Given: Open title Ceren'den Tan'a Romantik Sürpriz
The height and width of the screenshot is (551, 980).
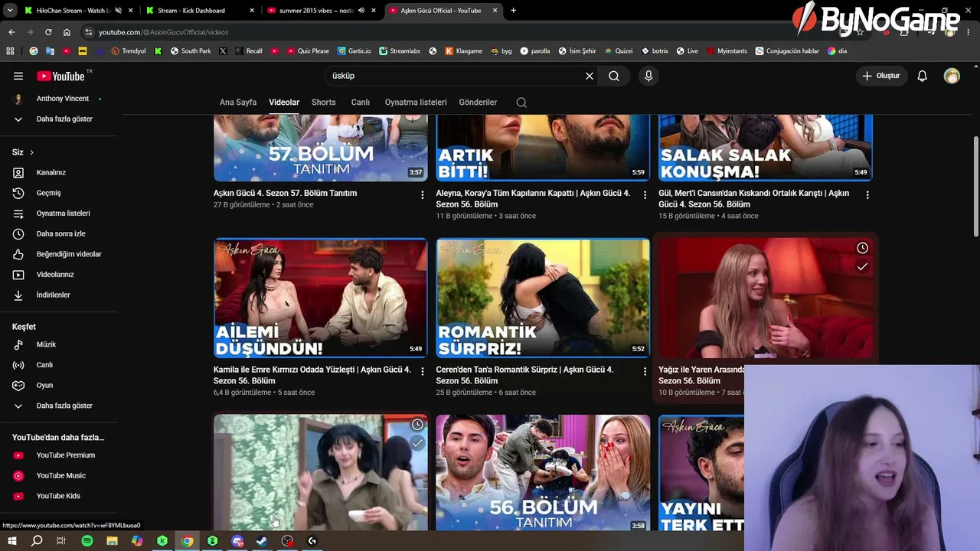Looking at the screenshot, I should (x=526, y=375).
